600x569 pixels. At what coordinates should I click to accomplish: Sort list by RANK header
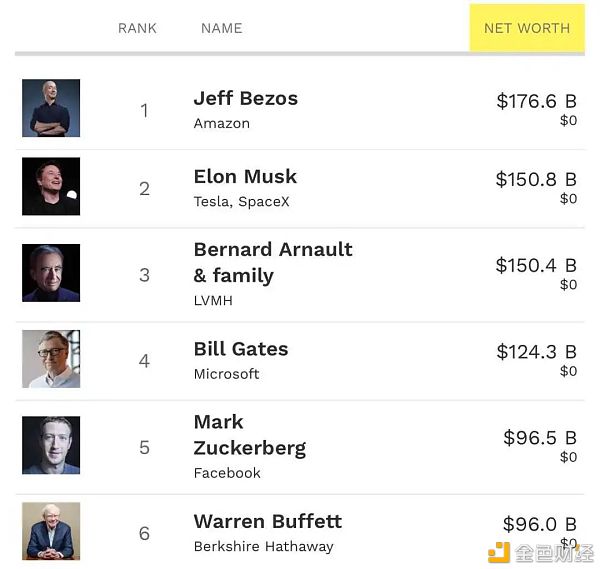pos(137,28)
